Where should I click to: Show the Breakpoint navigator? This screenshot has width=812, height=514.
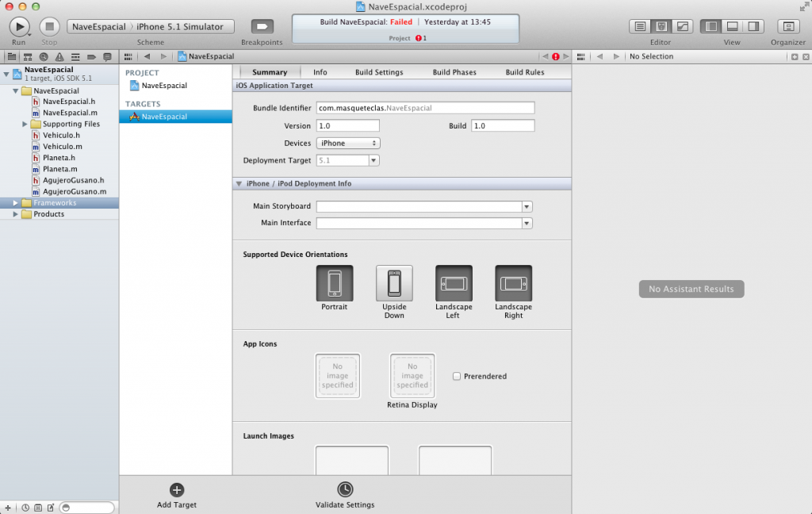click(x=91, y=56)
